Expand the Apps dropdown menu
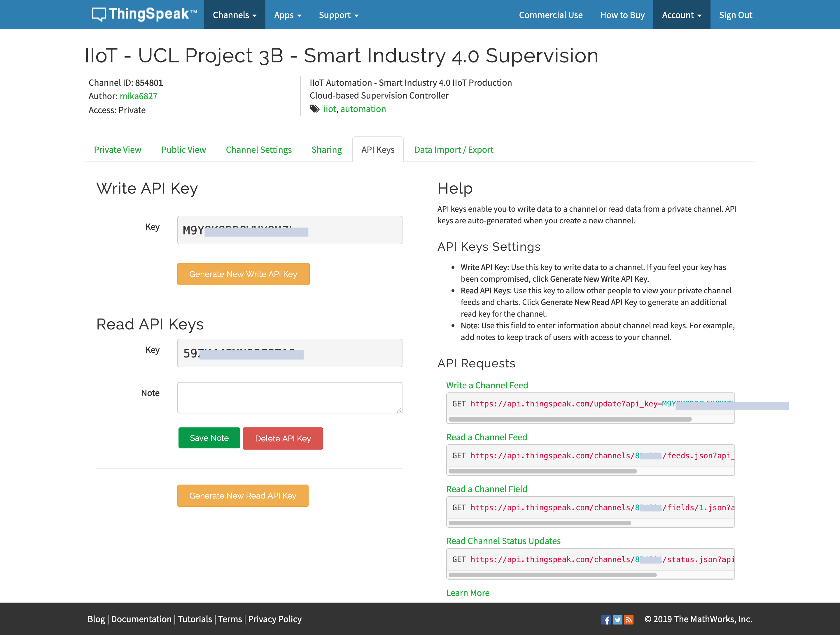Screen dimensions: 840x635 288,15
